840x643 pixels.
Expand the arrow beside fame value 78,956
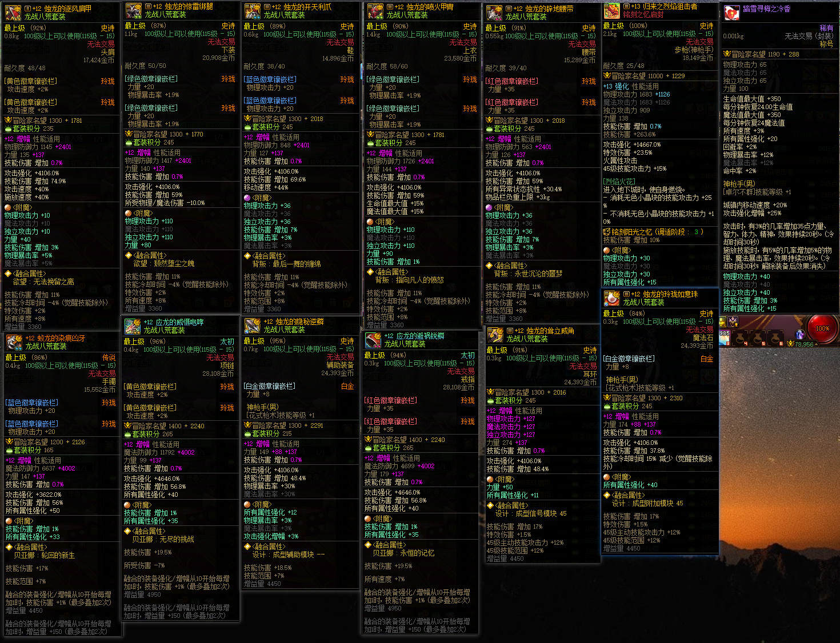[x=816, y=344]
